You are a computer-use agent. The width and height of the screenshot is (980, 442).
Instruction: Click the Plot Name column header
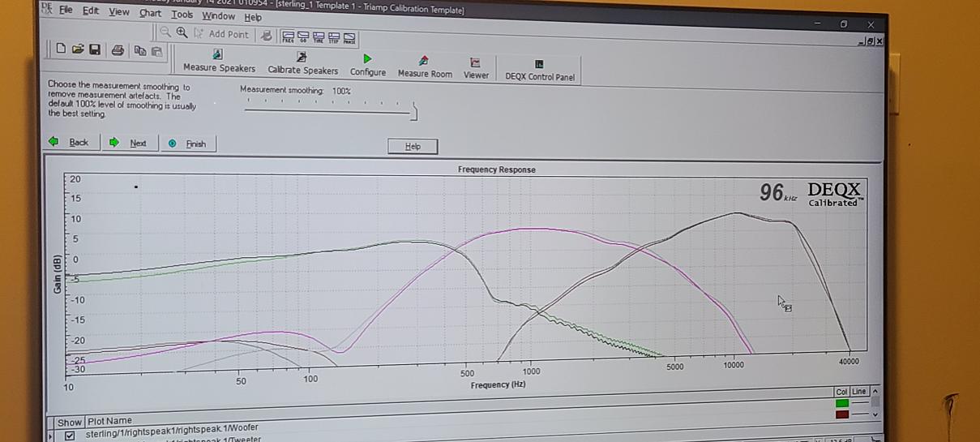tap(110, 421)
